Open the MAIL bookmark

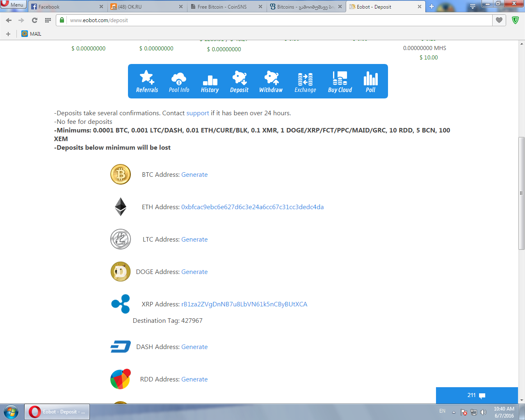tap(31, 34)
